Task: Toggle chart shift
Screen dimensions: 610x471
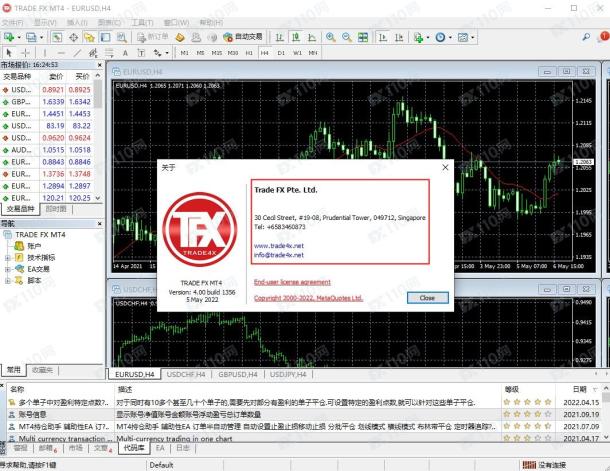Action: tap(399, 37)
